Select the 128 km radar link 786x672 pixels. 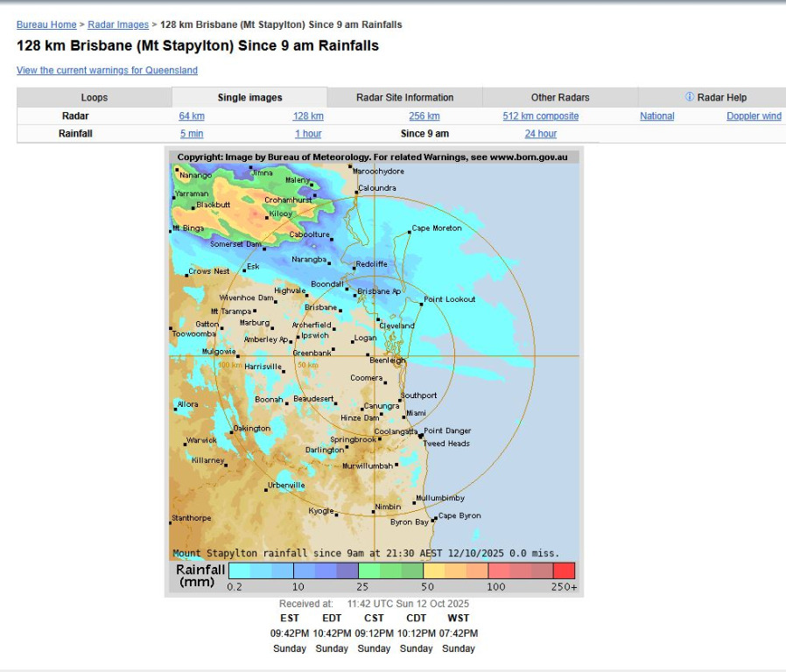[308, 116]
